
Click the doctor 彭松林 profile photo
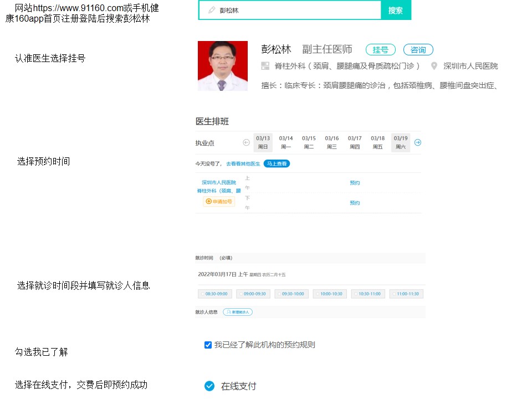[223, 66]
